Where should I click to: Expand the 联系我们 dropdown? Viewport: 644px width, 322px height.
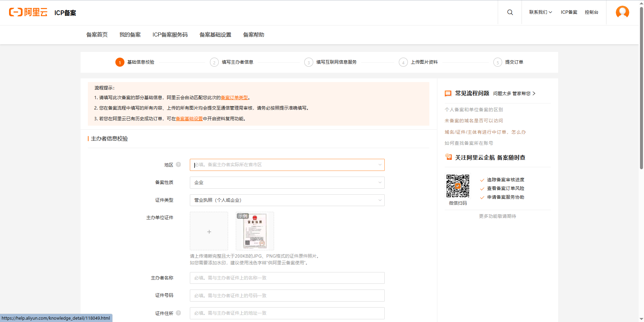540,12
